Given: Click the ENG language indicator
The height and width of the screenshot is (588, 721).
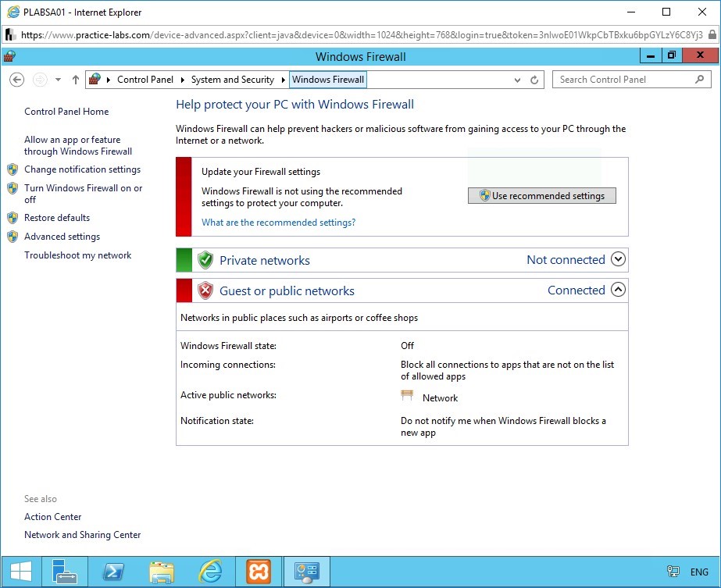Looking at the screenshot, I should coord(699,572).
